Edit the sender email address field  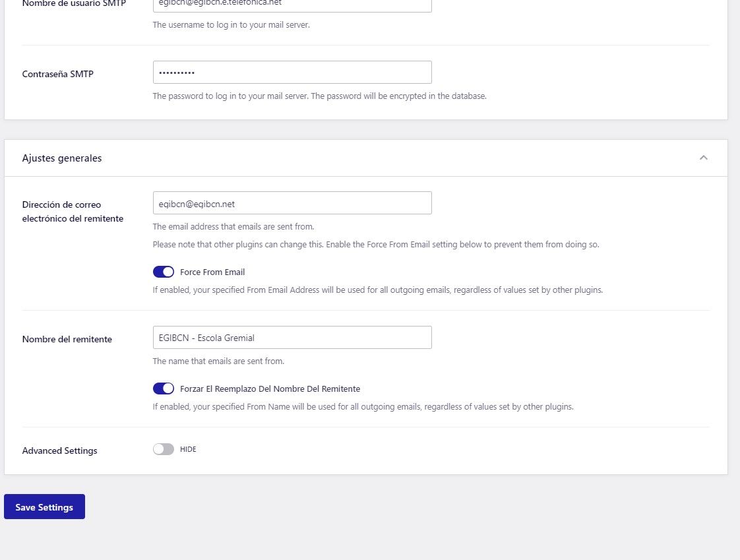[292, 203]
